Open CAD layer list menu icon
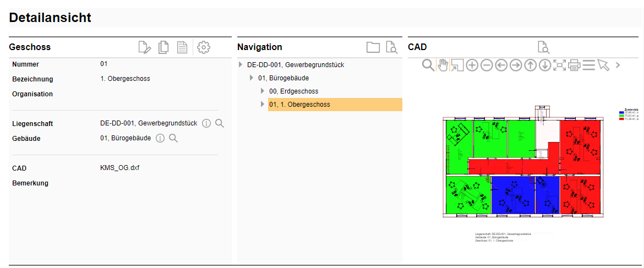The image size is (644, 268). coord(589,65)
